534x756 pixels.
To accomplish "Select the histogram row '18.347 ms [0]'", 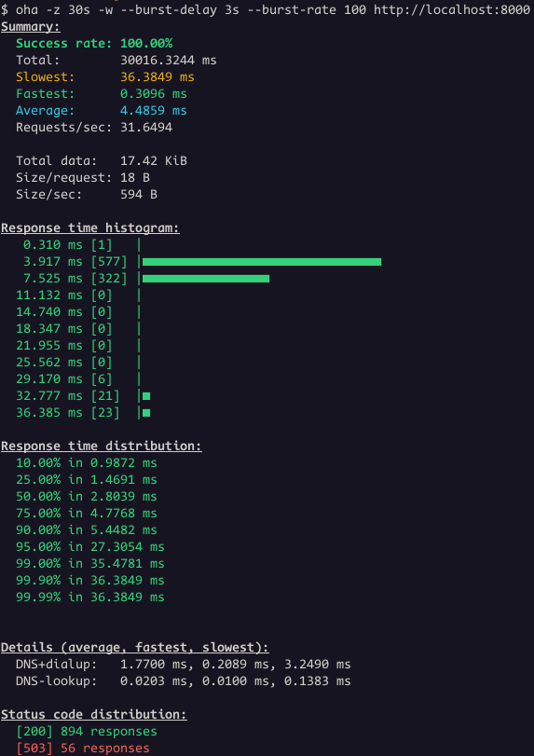I will [x=78, y=329].
